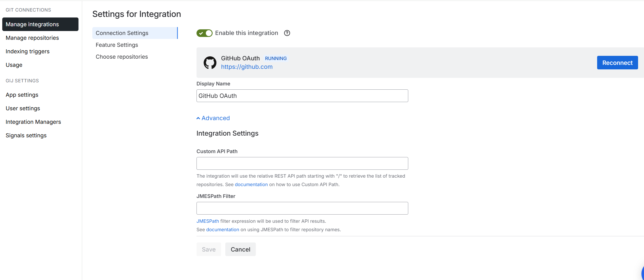Collapse the Advanced section
The height and width of the screenshot is (280, 644).
point(213,118)
